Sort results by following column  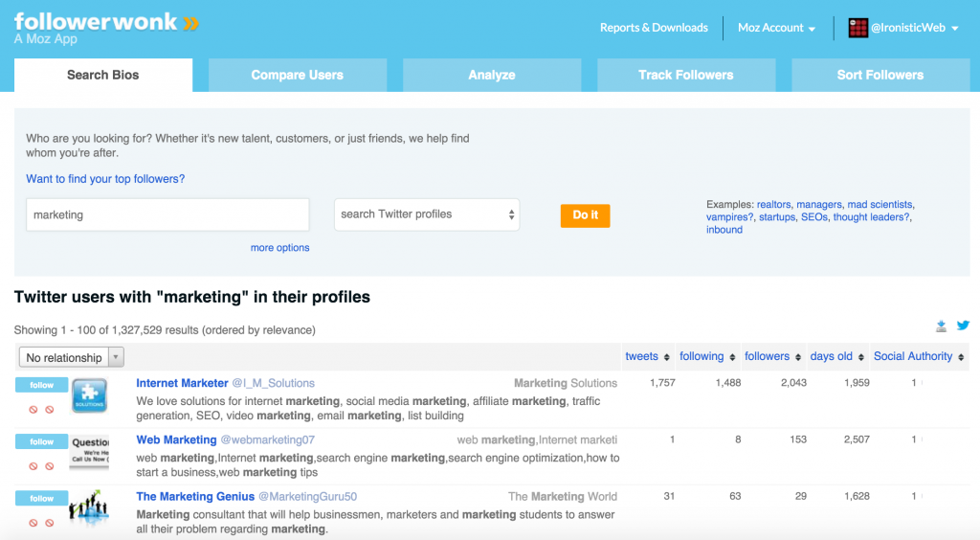(x=707, y=356)
